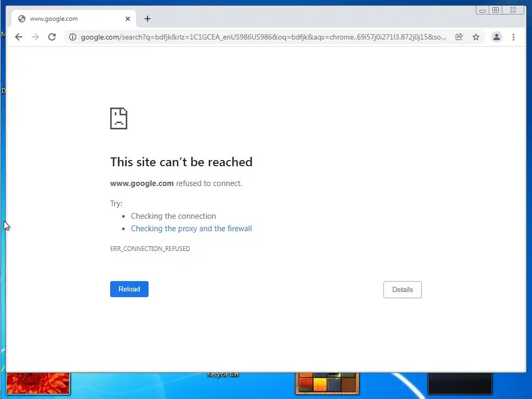Image resolution: width=532 pixels, height=399 pixels.
Task: Click the Details button
Action: pos(403,290)
